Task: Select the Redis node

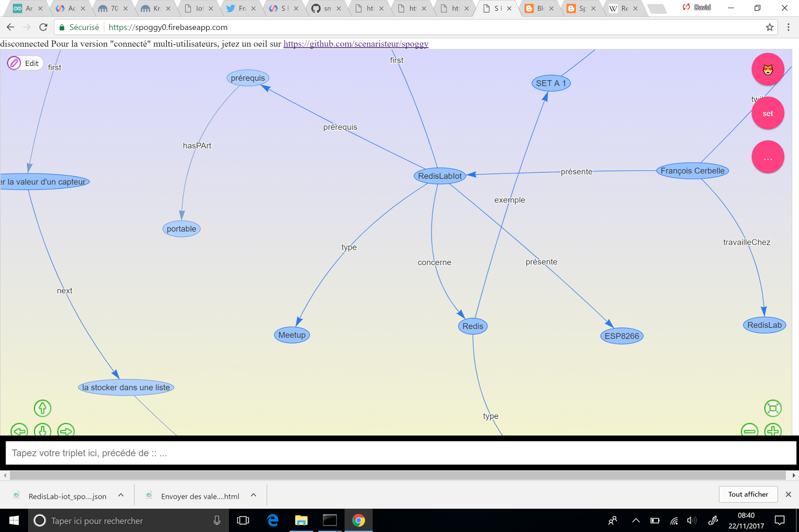Action: [x=472, y=326]
